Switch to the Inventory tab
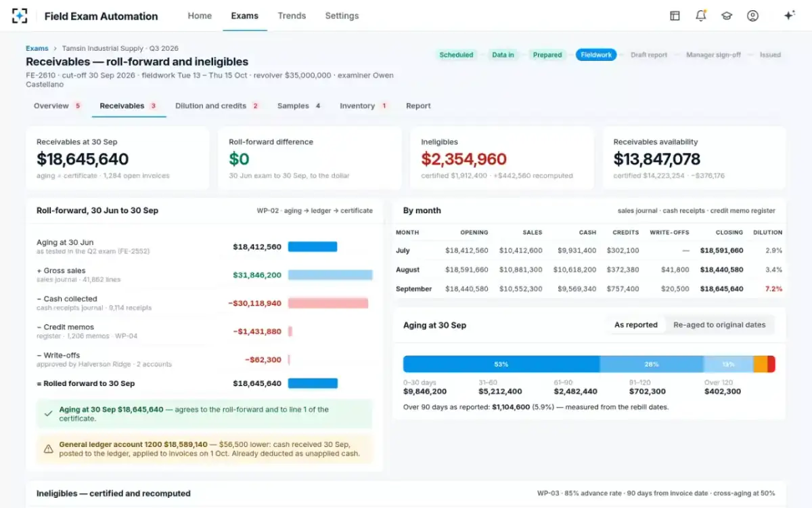The height and width of the screenshot is (508, 812). (x=364, y=106)
